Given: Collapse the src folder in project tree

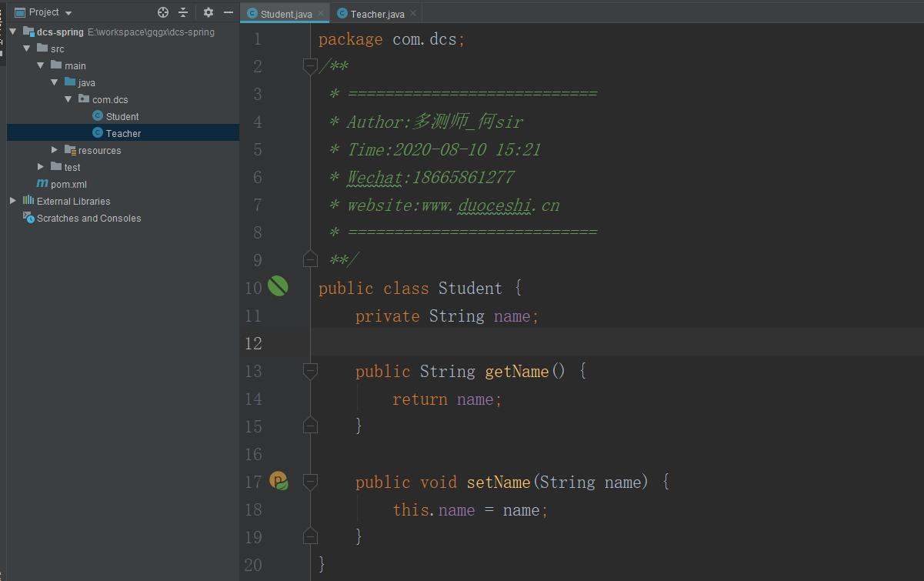Looking at the screenshot, I should click(x=27, y=48).
